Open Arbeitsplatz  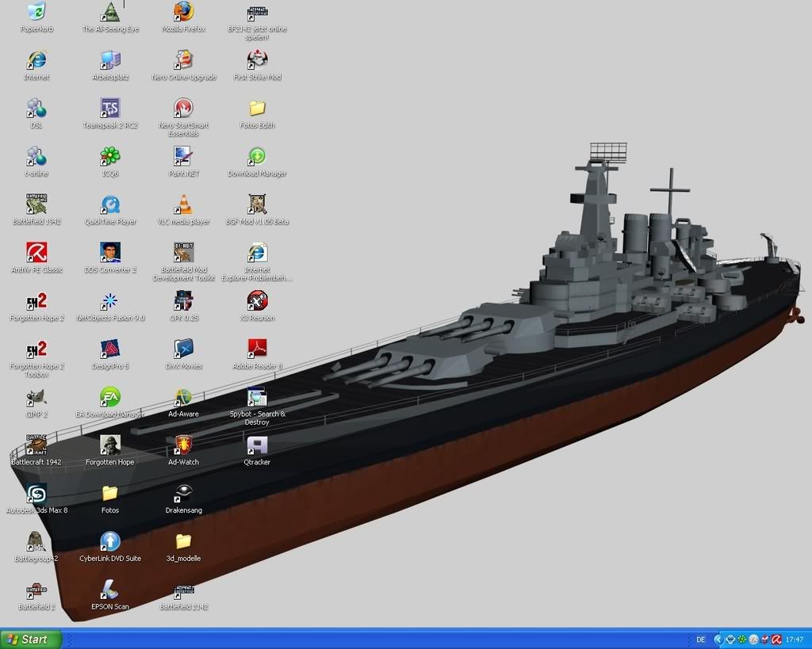tap(109, 62)
